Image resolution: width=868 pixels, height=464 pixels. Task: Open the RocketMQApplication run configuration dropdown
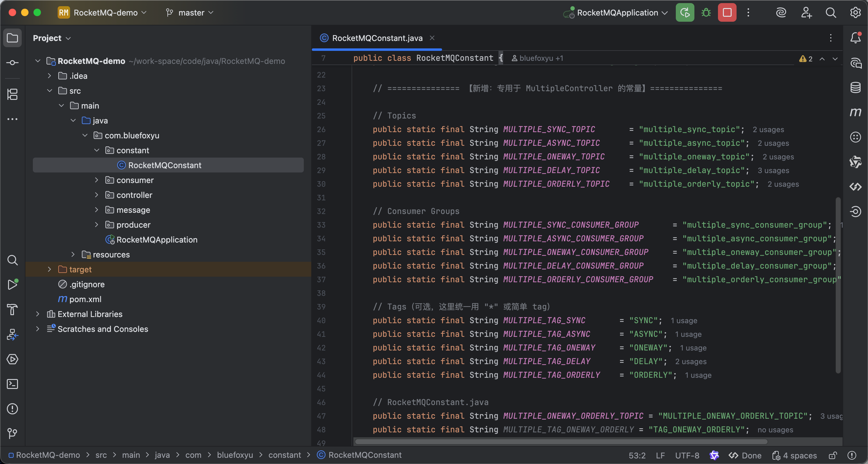617,13
